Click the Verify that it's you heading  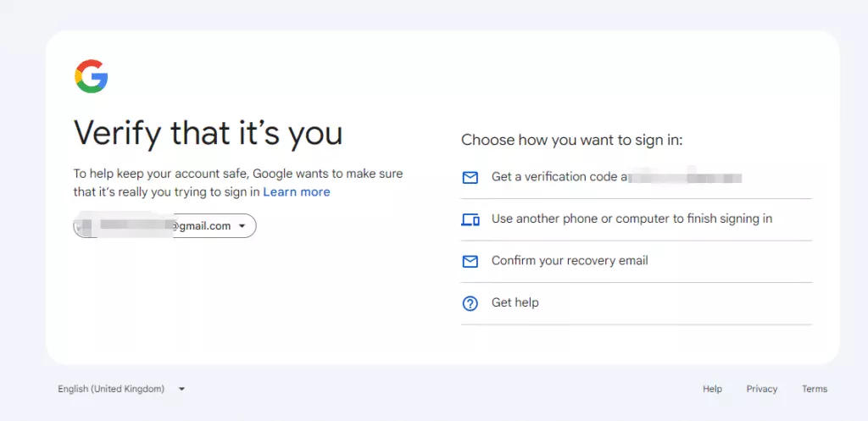(209, 135)
